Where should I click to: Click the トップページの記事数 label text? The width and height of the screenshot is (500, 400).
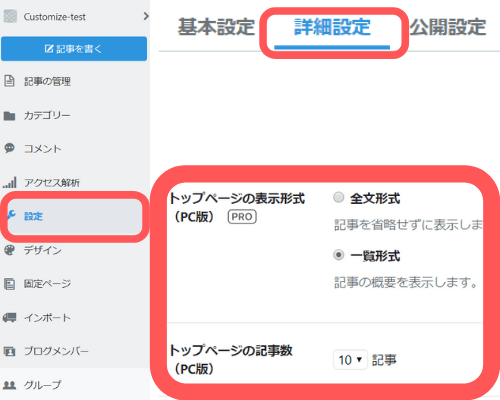pos(231,351)
